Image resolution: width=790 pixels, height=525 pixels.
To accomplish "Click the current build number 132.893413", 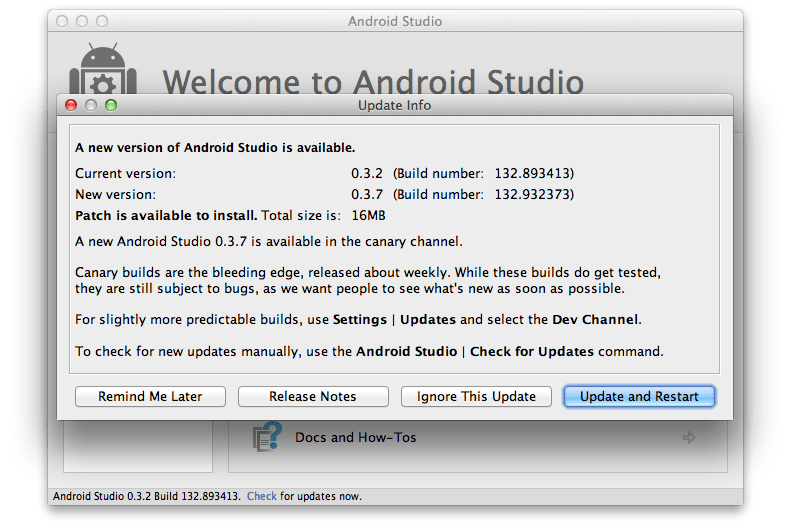I will pyautogui.click(x=532, y=173).
